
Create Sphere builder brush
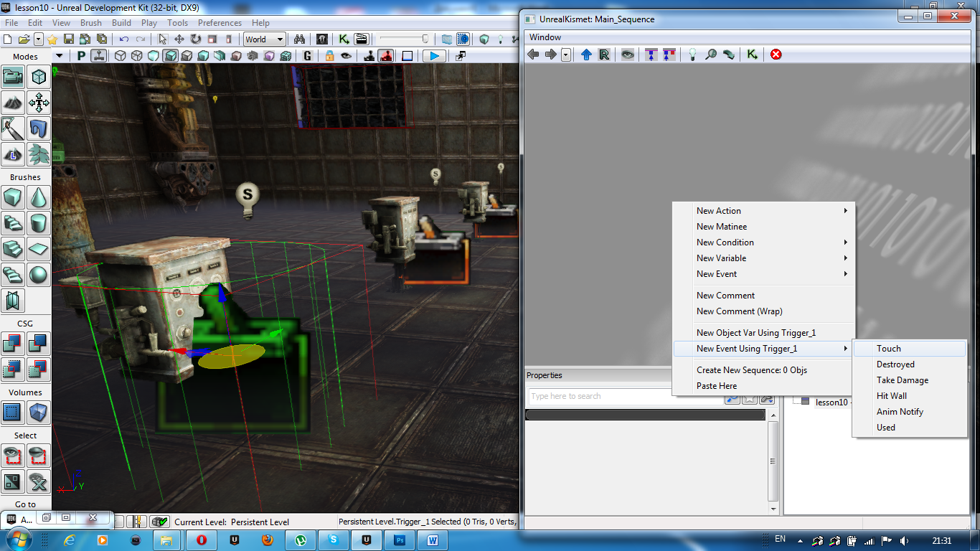coord(39,275)
